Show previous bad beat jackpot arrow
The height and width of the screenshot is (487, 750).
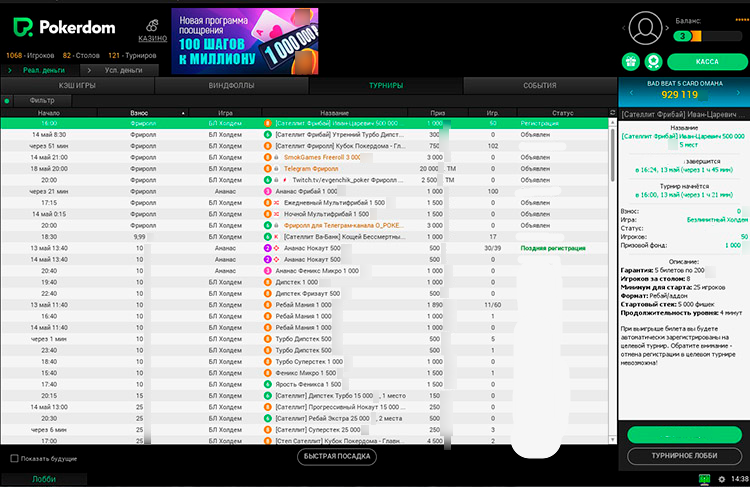631,93
